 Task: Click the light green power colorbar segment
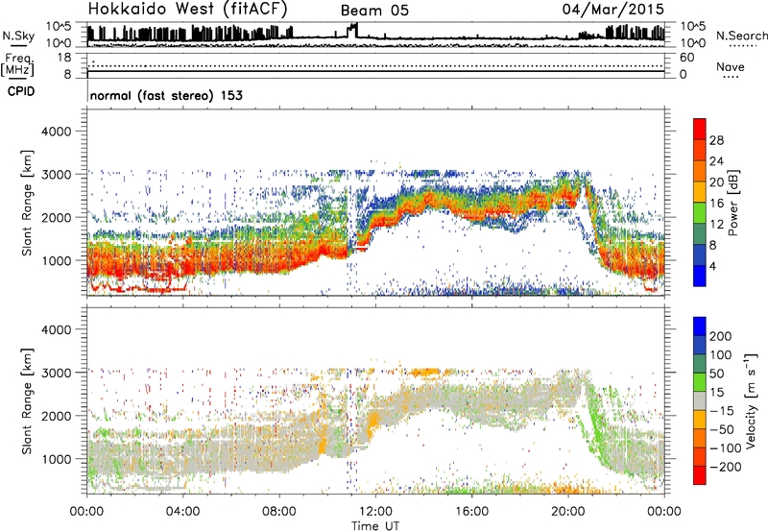(700, 212)
